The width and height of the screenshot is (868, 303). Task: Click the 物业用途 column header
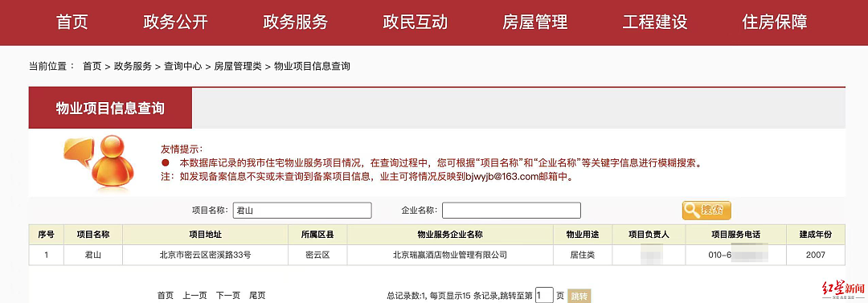click(x=583, y=235)
